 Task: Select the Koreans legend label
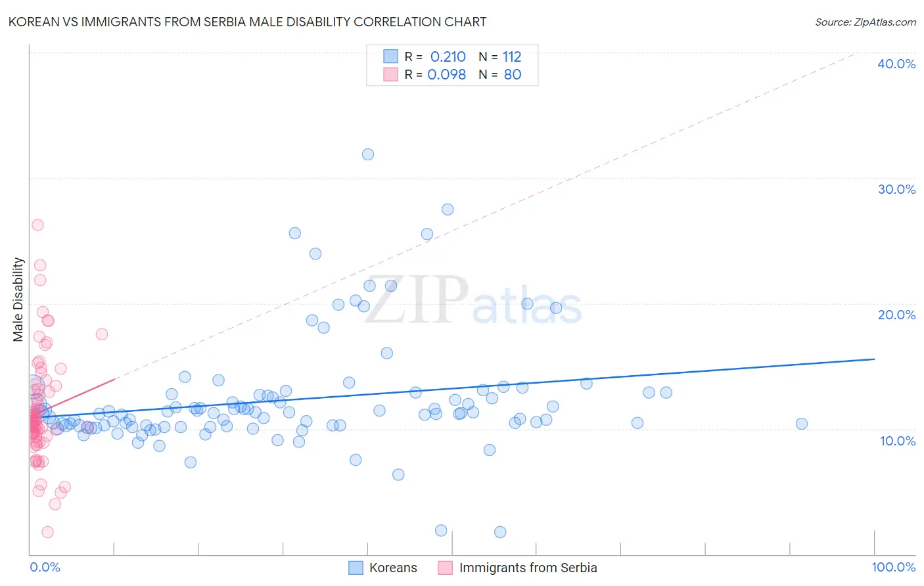tap(393, 568)
